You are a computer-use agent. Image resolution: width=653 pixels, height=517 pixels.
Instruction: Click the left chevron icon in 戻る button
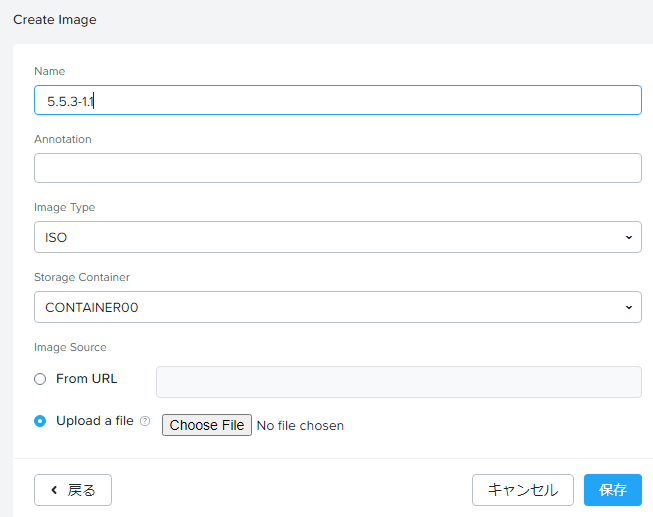(x=54, y=490)
